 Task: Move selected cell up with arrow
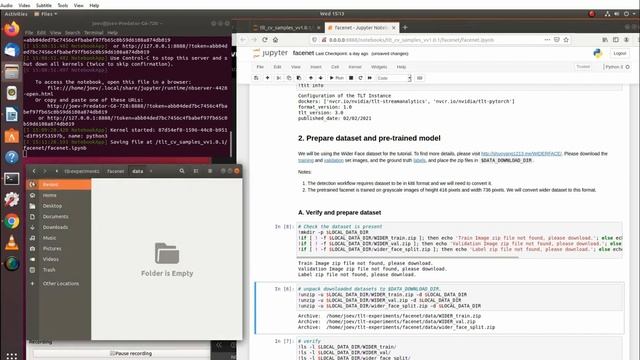[x=311, y=78]
